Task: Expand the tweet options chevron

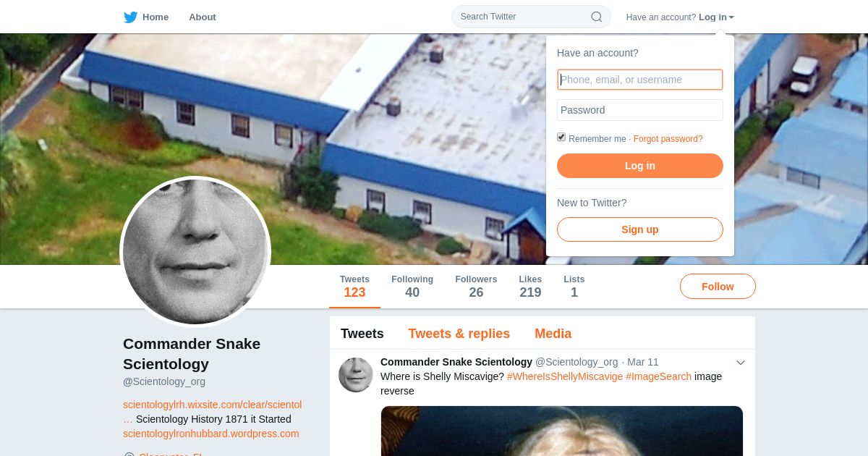Action: tap(741, 363)
